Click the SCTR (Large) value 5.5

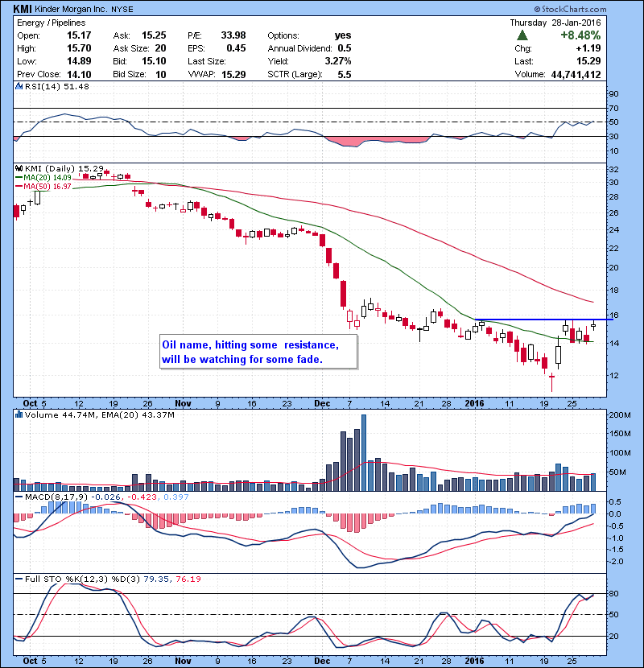pos(345,75)
